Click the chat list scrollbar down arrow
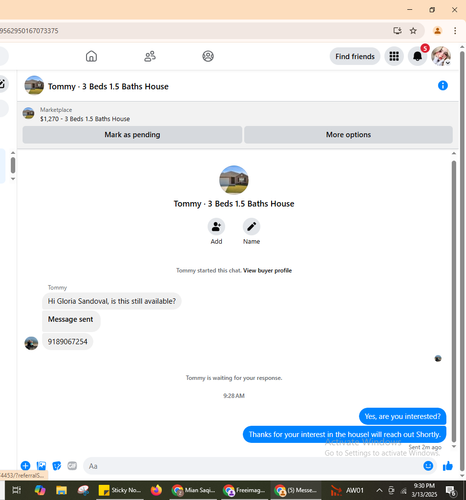The image size is (466, 500). tap(13, 179)
